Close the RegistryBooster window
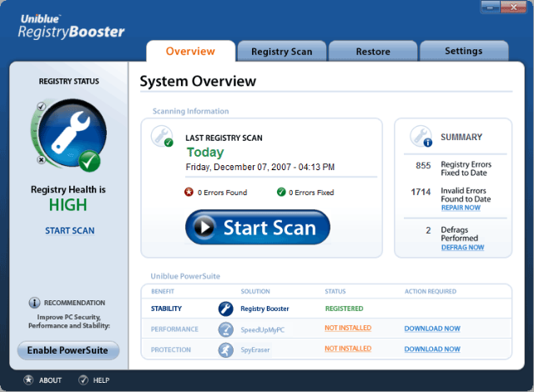Image resolution: width=534 pixels, height=392 pixels. point(513,8)
